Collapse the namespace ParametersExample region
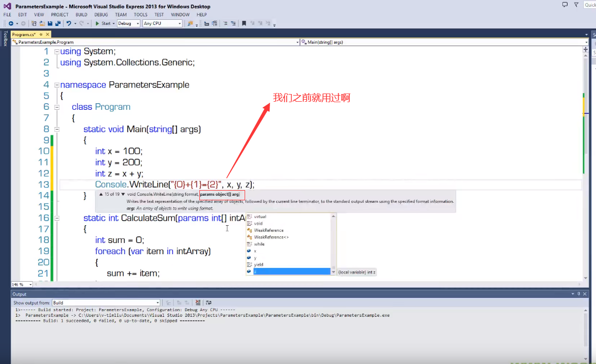Viewport: 596px width, 364px height. coord(56,85)
